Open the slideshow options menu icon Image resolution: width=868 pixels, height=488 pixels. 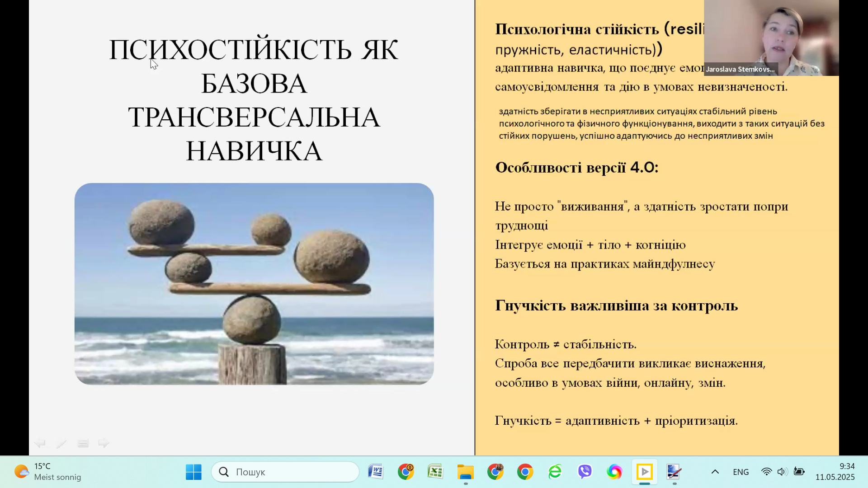[83, 443]
